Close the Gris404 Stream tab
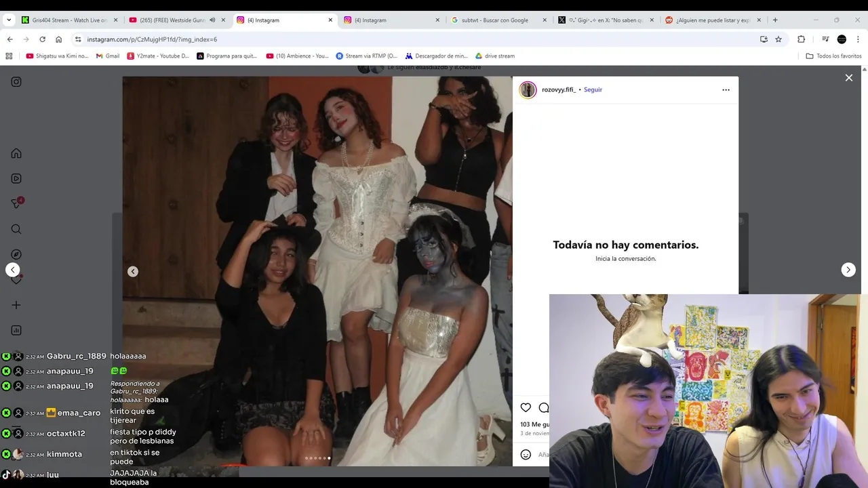868x488 pixels. 116,20
